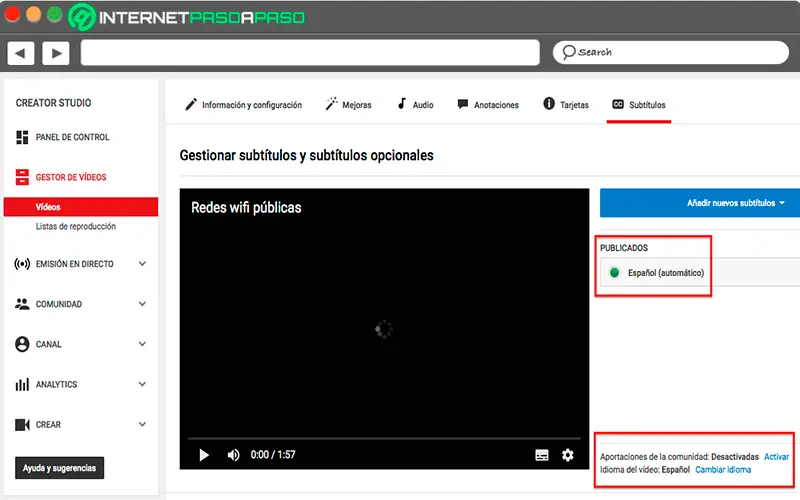Click the music note Audio icon
The height and width of the screenshot is (500, 800).
402,104
